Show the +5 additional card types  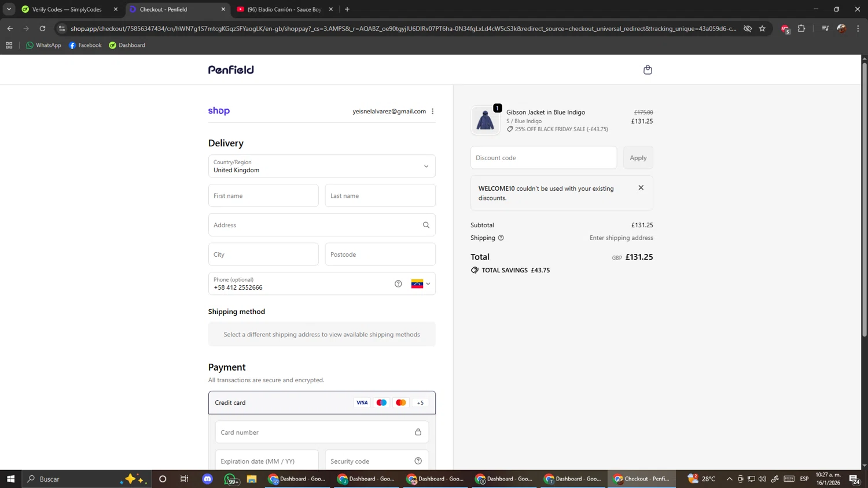coord(420,402)
